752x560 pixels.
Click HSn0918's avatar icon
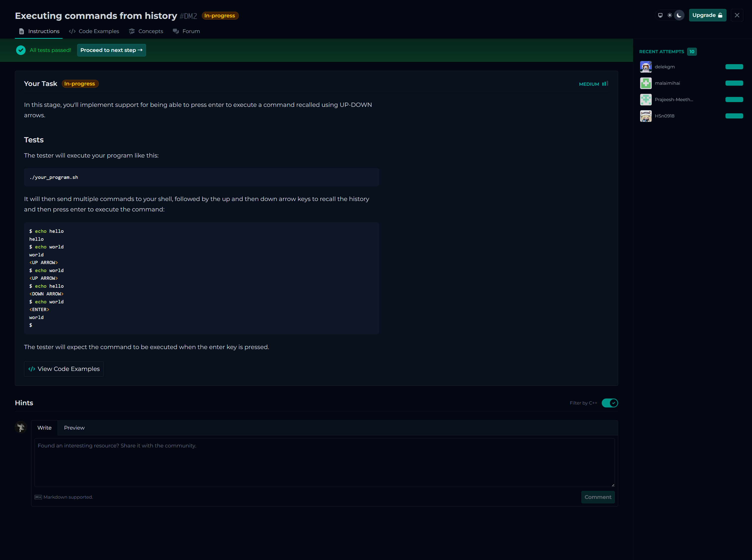(x=646, y=116)
